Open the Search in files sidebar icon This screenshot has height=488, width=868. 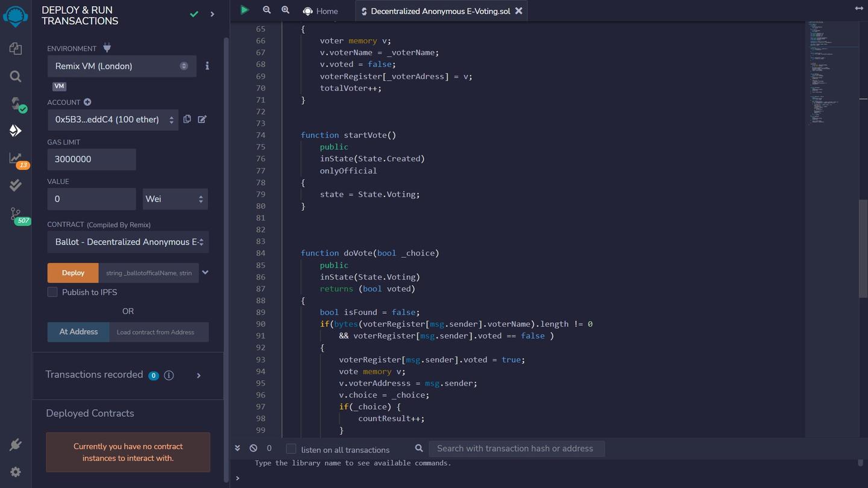[16, 77]
